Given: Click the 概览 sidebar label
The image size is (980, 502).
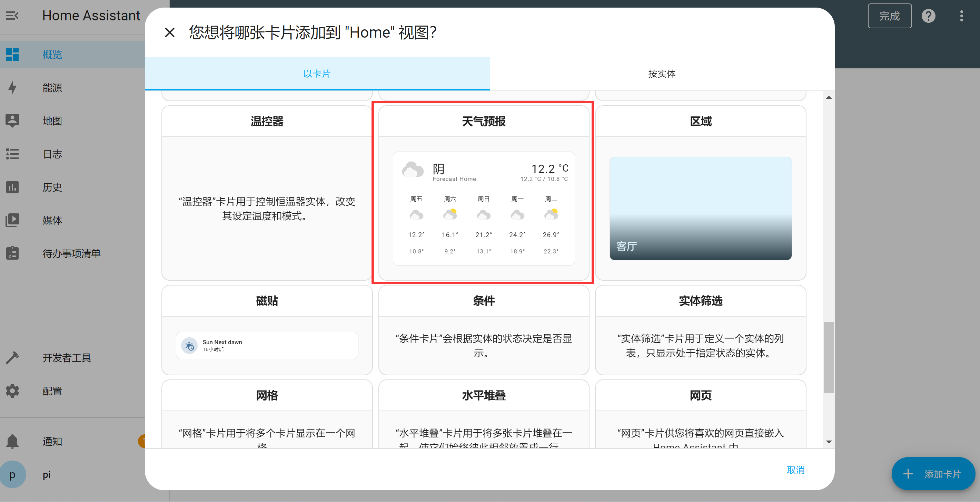Looking at the screenshot, I should coord(52,55).
